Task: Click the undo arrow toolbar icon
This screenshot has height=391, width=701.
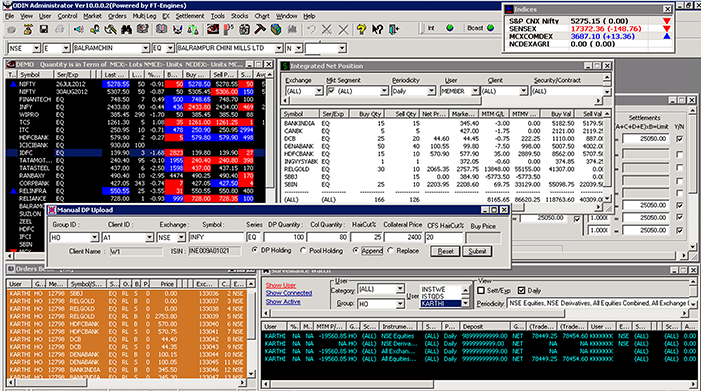Action: 311,29
